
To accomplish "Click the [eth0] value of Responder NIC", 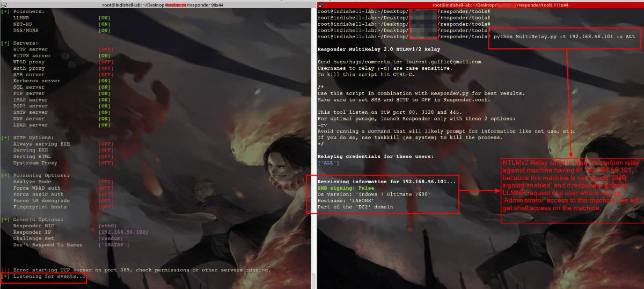I will (x=108, y=226).
